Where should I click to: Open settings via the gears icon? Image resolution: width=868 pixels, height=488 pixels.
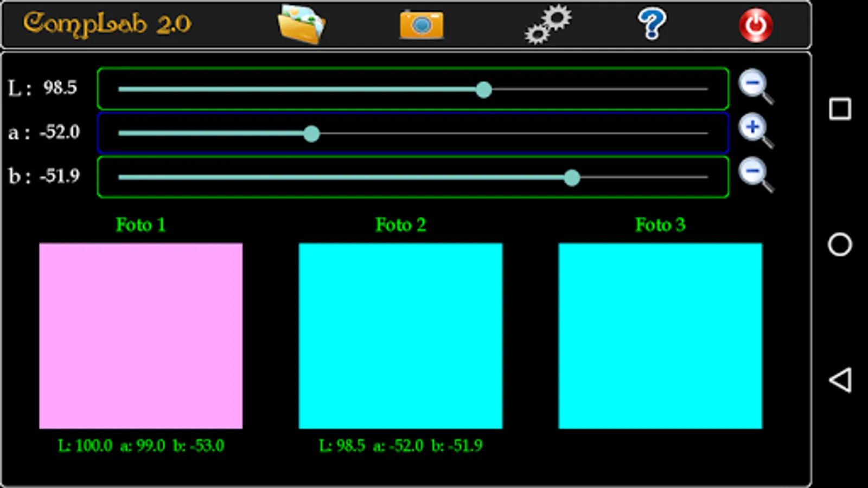(x=548, y=24)
